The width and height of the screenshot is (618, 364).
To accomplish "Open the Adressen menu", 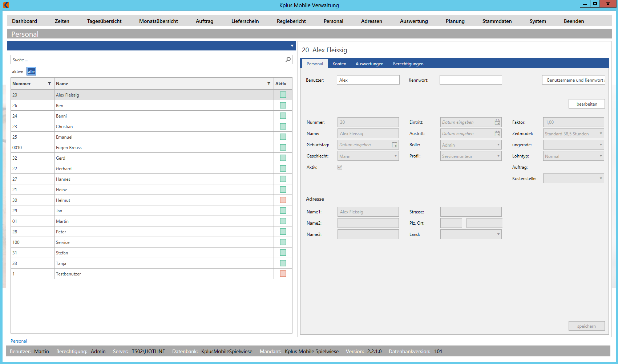I will pyautogui.click(x=372, y=21).
